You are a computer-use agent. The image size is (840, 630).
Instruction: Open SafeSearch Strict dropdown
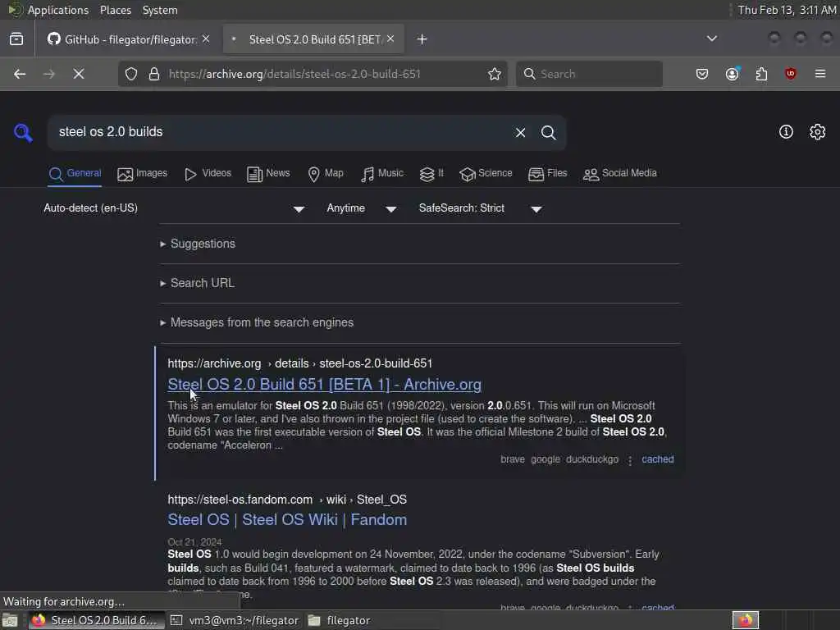pos(481,208)
